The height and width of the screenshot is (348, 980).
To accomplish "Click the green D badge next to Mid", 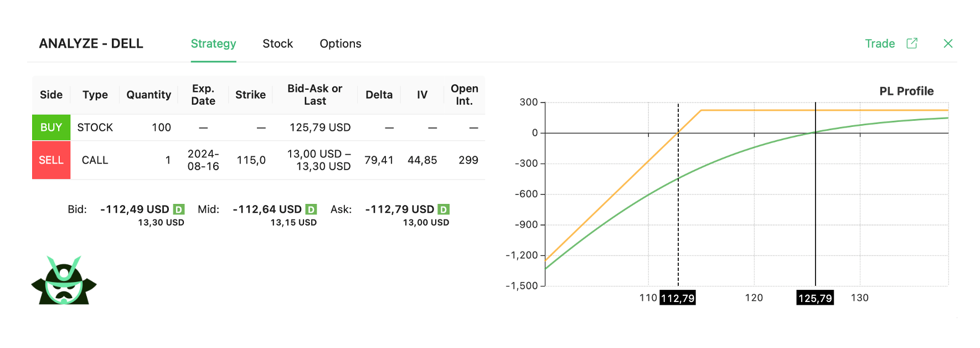I will (311, 209).
